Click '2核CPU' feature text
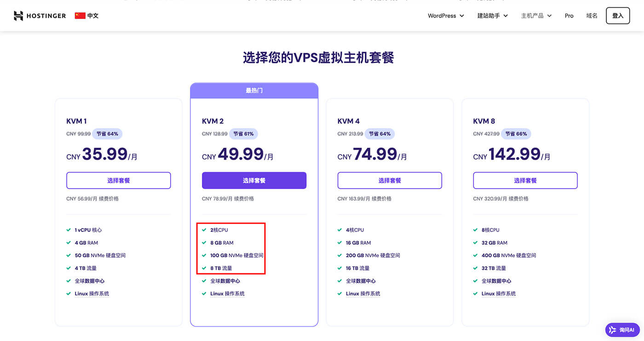Screen dimensions: 644x341 (219, 230)
